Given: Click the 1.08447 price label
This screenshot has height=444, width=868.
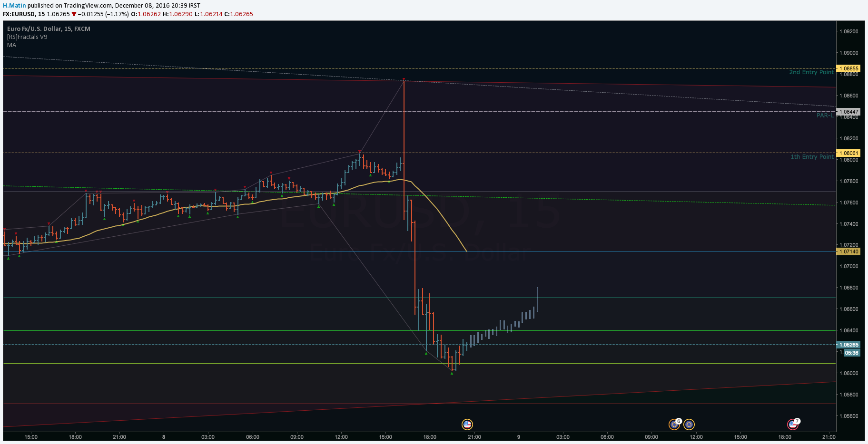Looking at the screenshot, I should pos(848,112).
